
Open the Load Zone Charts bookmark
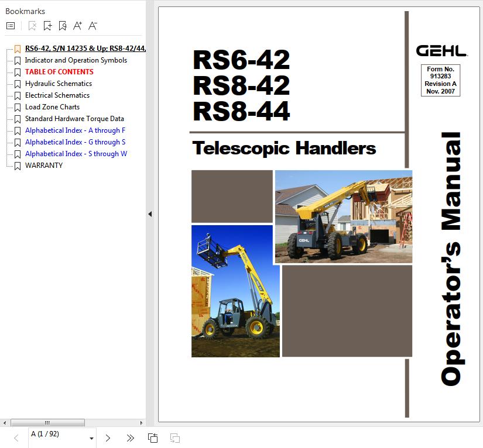tap(52, 107)
